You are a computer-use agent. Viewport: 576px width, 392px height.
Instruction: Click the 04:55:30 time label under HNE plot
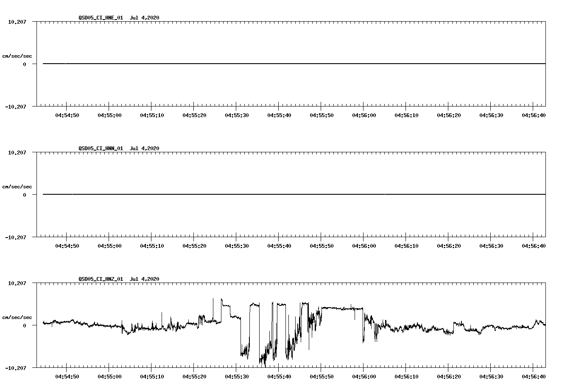click(237, 115)
